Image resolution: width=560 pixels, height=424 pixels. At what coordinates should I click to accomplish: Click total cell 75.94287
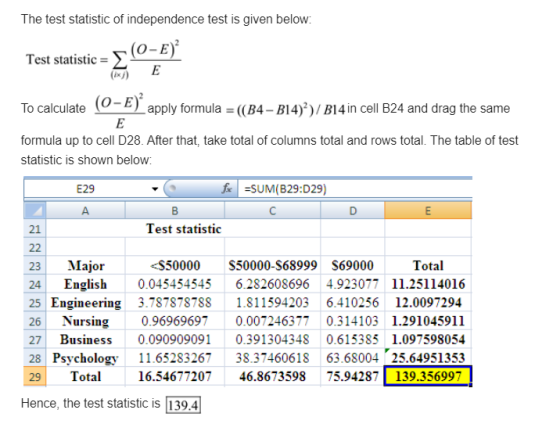coord(352,376)
